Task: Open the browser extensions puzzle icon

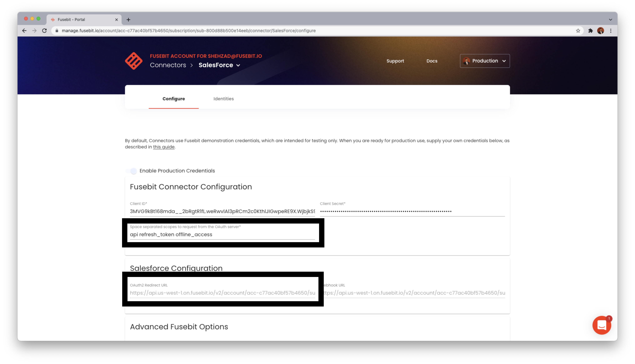Action: [x=590, y=31]
